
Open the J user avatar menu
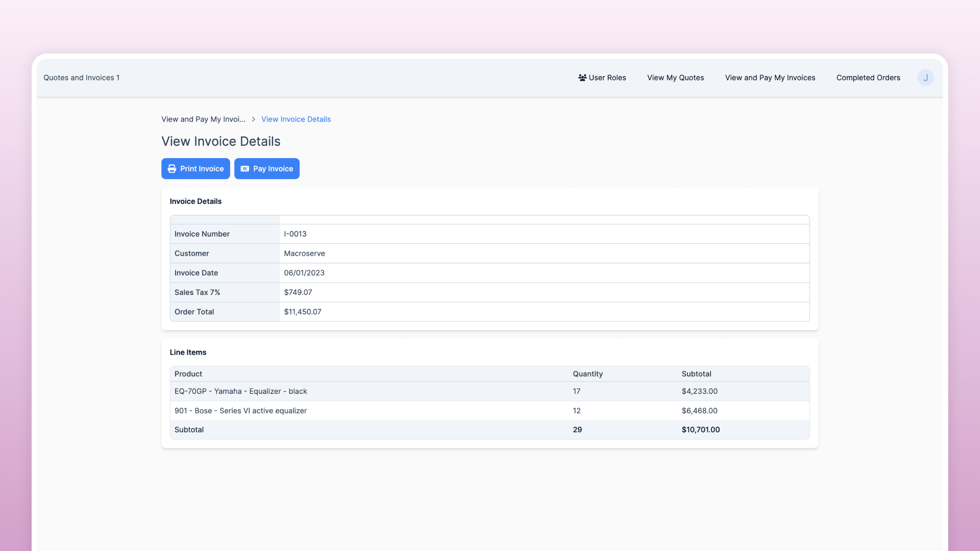click(x=925, y=78)
